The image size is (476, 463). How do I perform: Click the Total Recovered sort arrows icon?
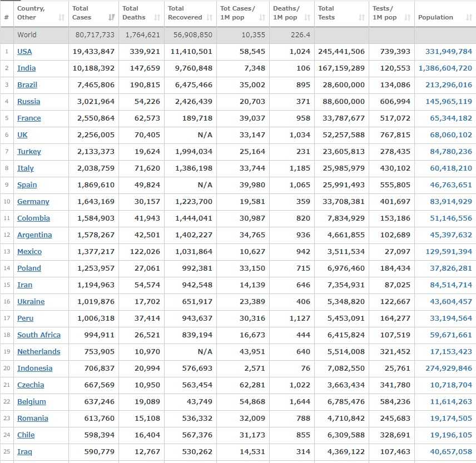pyautogui.click(x=210, y=18)
